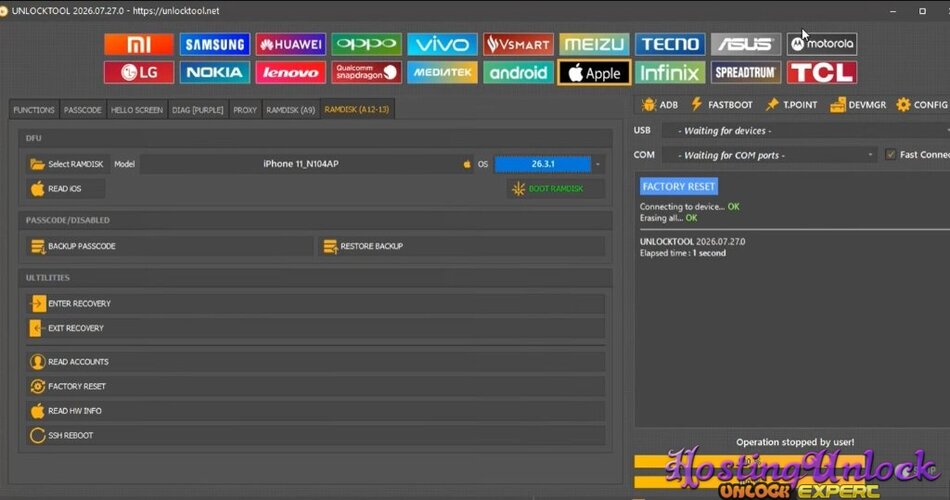Open the T.POINT test point viewer

[x=791, y=105]
